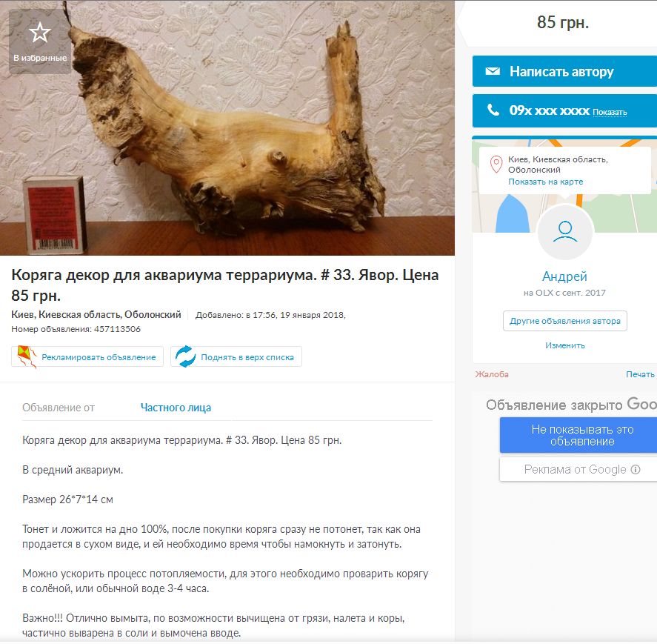Open seller Андрей's avatar icon
Image resolution: width=657 pixels, height=644 pixels.
coord(565,232)
